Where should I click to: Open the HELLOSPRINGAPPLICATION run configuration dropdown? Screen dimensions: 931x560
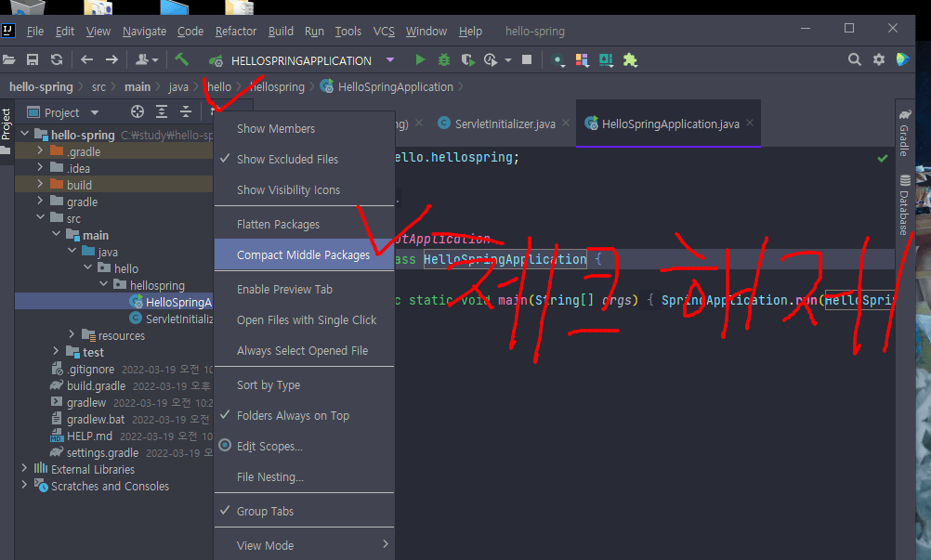pos(301,60)
